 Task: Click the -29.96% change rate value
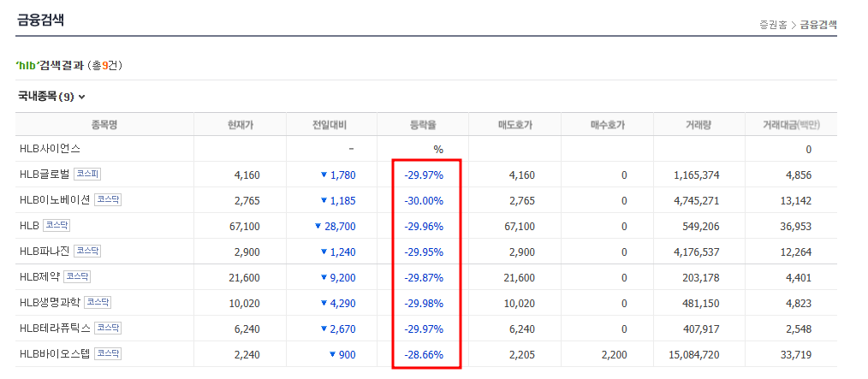click(424, 227)
